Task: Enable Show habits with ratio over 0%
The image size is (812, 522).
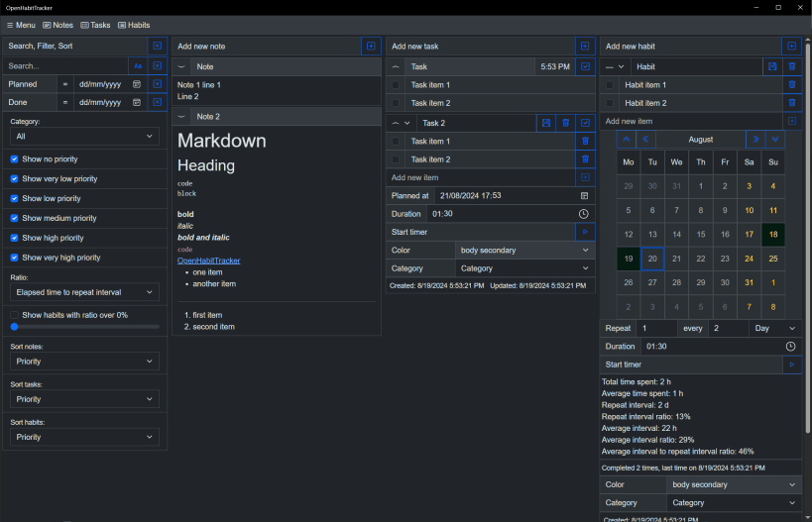Action: point(15,315)
